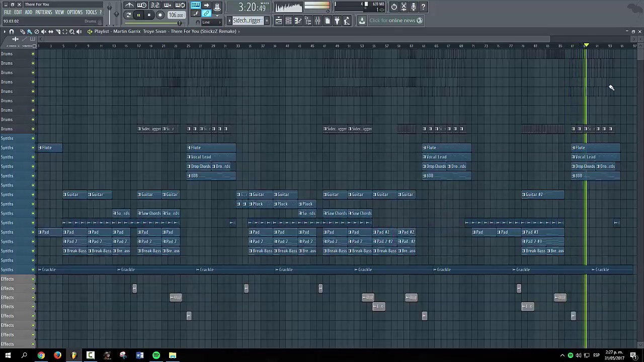Select the playlist Slip tool
This screenshot has height=362, width=644.
[x=51, y=31]
